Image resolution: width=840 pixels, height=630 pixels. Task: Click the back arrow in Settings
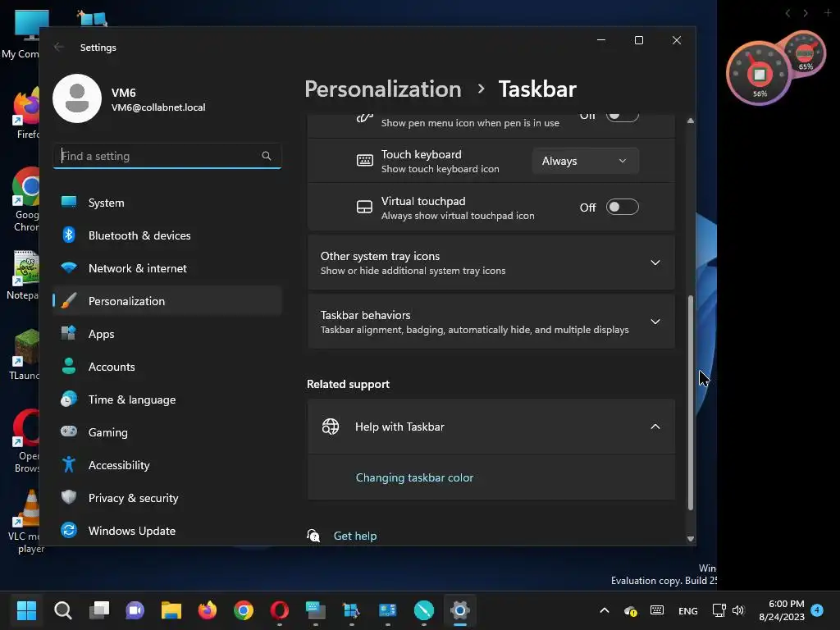point(59,47)
